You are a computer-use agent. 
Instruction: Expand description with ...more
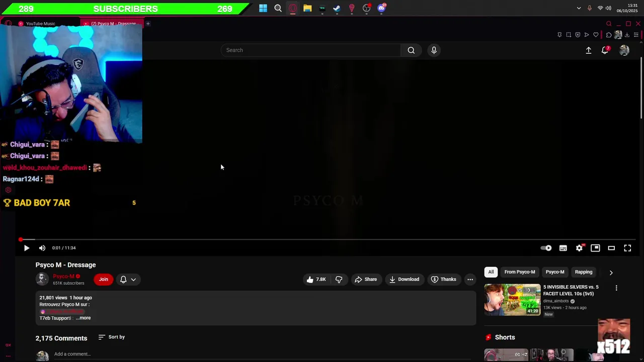point(84,318)
